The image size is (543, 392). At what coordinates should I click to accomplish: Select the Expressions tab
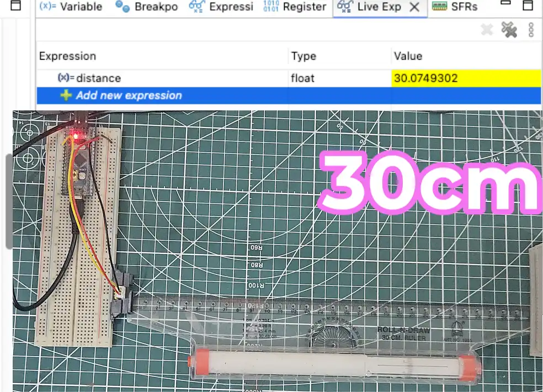221,7
